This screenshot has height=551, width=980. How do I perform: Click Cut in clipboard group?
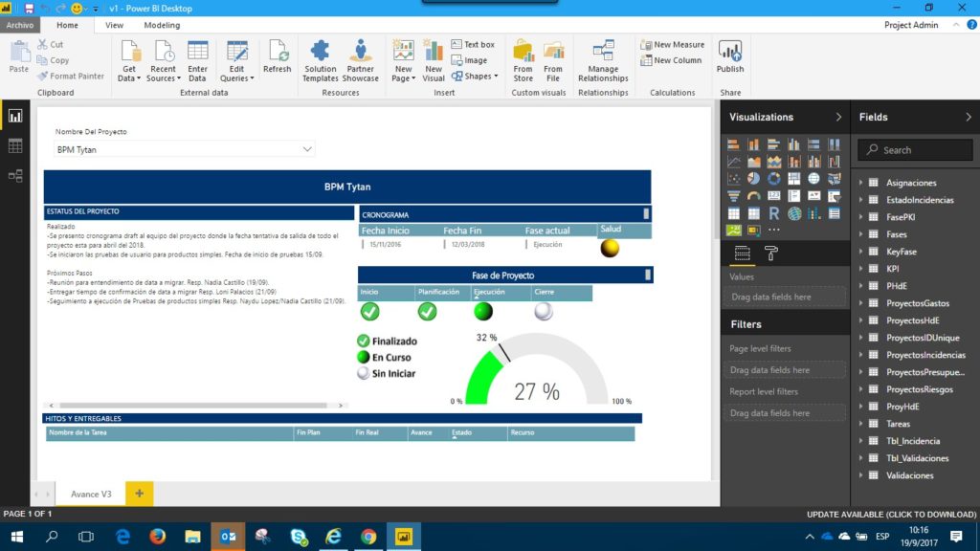coord(50,44)
